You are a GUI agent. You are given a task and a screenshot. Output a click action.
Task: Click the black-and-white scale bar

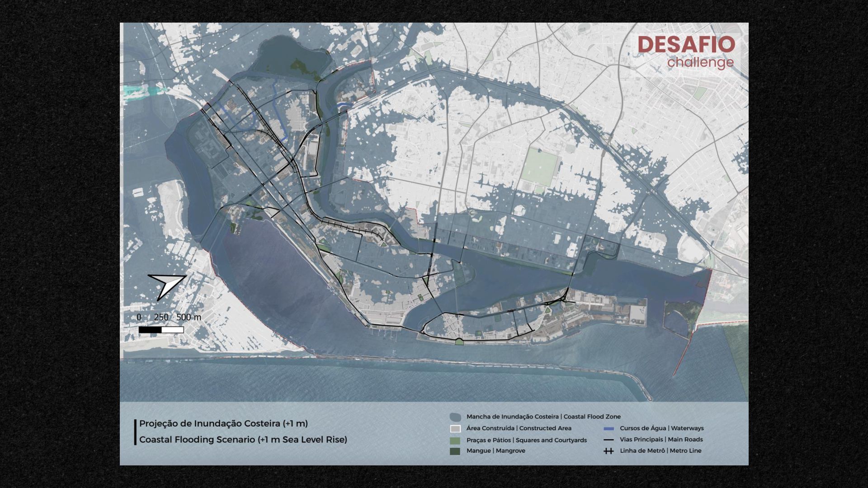coord(161,330)
